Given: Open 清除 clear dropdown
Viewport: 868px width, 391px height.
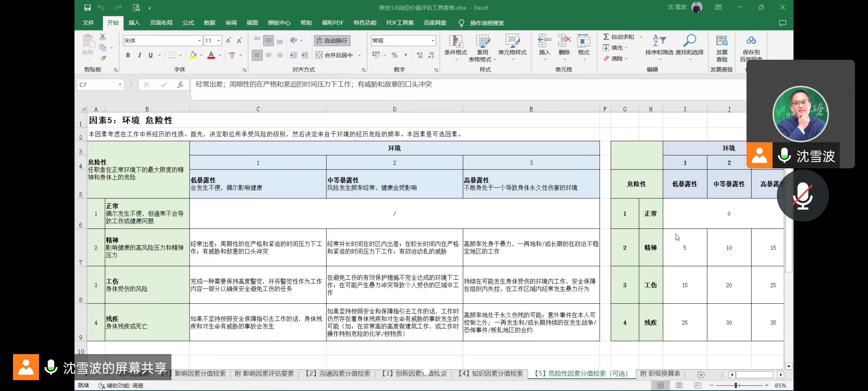Looking at the screenshot, I should (615, 59).
